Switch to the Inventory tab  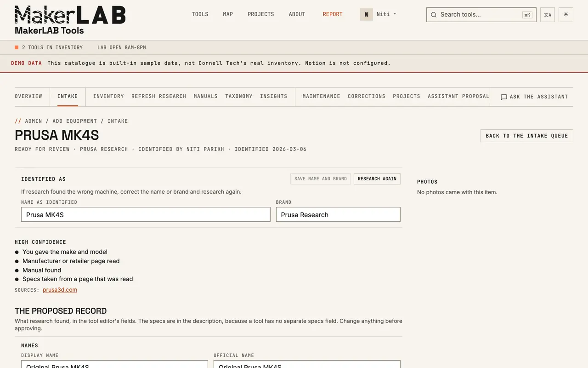[108, 96]
